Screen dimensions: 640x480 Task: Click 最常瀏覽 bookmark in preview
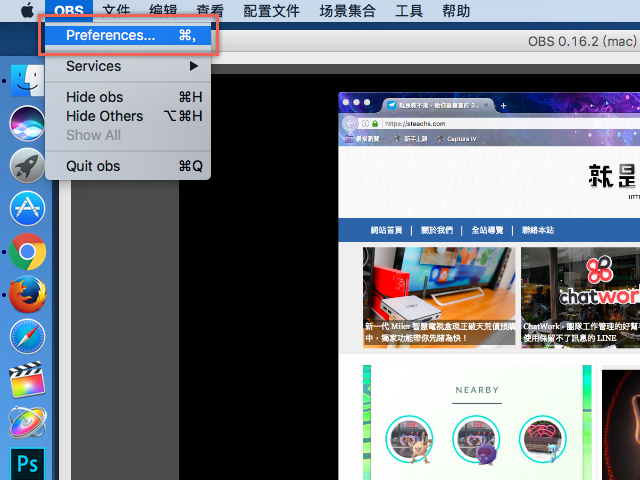pyautogui.click(x=364, y=139)
